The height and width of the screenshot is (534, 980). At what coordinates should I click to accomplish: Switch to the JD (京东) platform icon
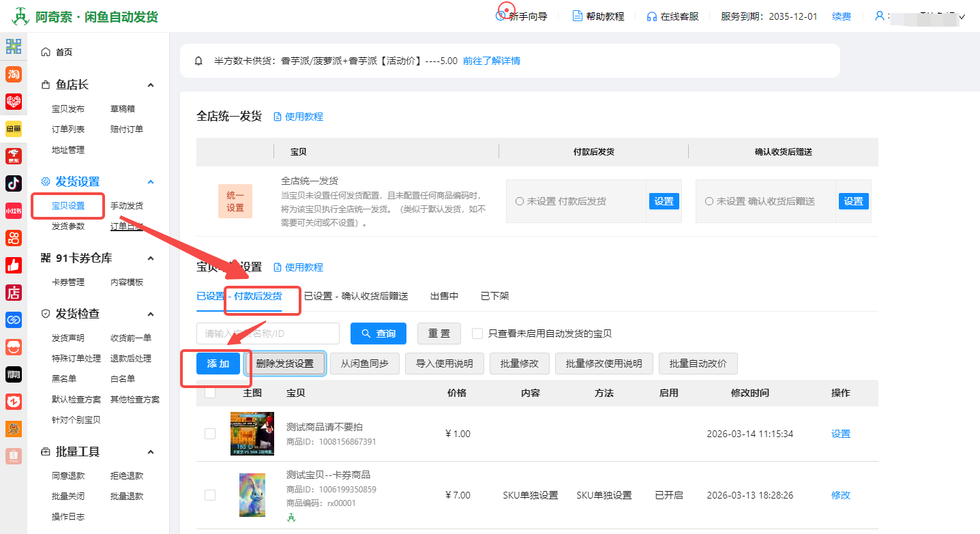coord(14,156)
